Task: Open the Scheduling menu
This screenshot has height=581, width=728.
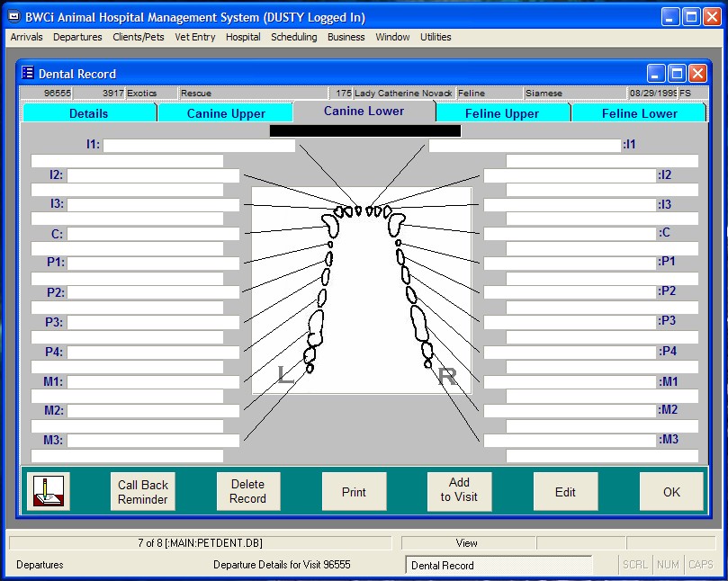Action: tap(294, 37)
